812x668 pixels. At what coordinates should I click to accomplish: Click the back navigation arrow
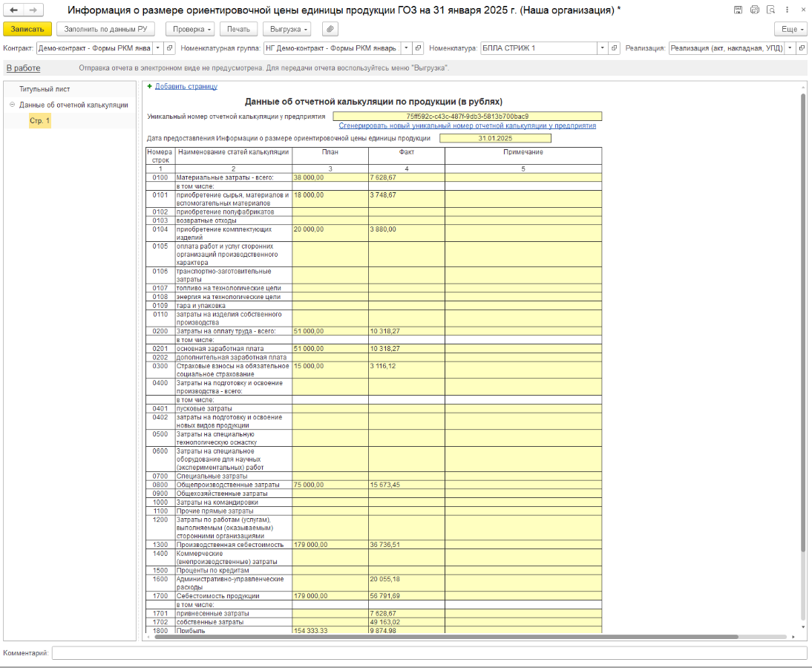[x=13, y=10]
